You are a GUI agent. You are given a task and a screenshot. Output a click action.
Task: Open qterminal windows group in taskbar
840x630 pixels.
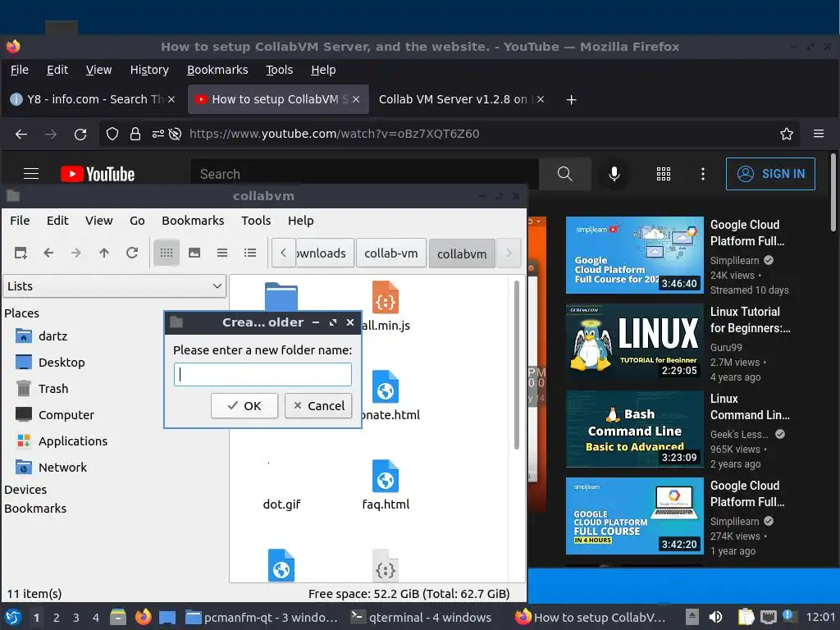pos(421,618)
